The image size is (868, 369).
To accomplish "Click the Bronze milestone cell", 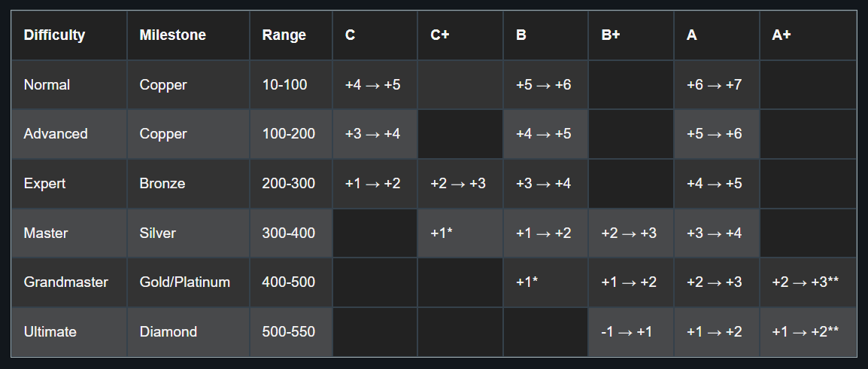I will (162, 184).
